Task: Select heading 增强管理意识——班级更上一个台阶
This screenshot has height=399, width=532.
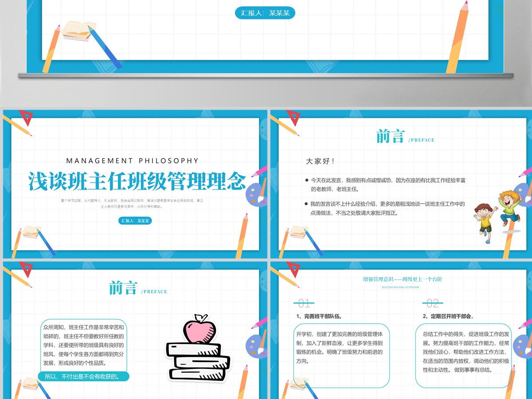Action: pos(402,279)
